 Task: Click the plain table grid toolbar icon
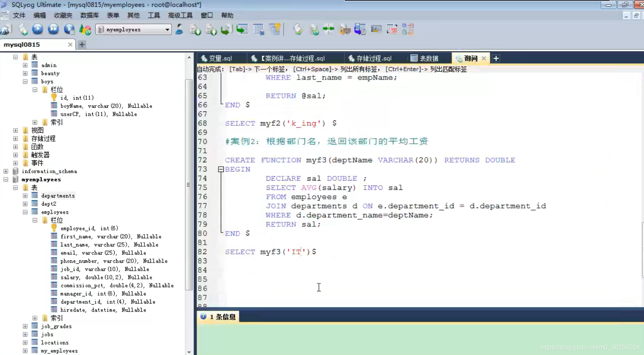tap(259, 29)
